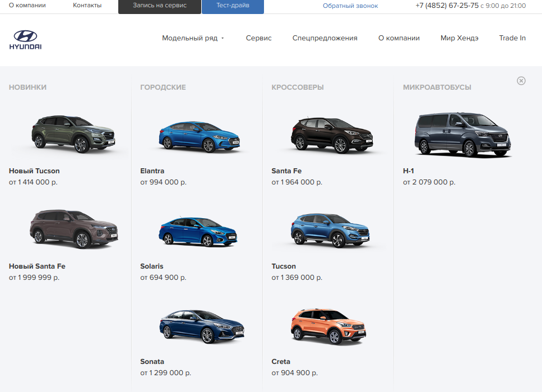This screenshot has width=542, height=392.
Task: Open the Elantra model name link
Action: coord(152,171)
